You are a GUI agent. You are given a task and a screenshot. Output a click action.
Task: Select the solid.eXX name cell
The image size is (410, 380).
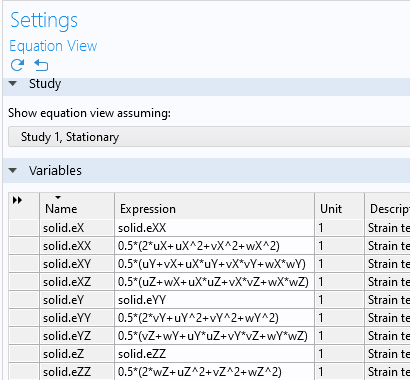[x=77, y=246]
